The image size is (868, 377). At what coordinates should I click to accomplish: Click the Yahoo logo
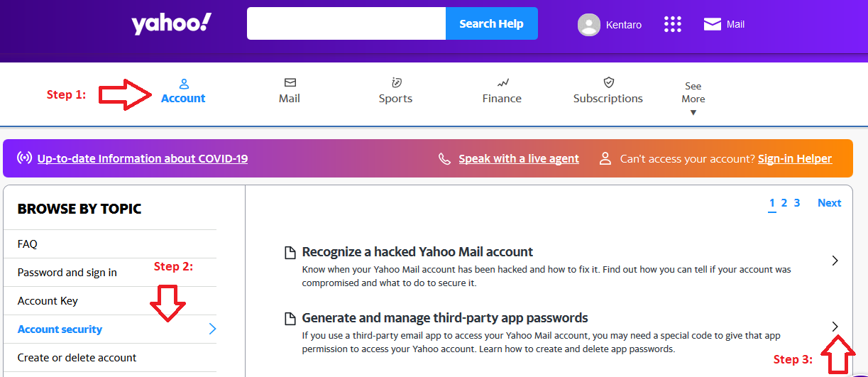[171, 24]
